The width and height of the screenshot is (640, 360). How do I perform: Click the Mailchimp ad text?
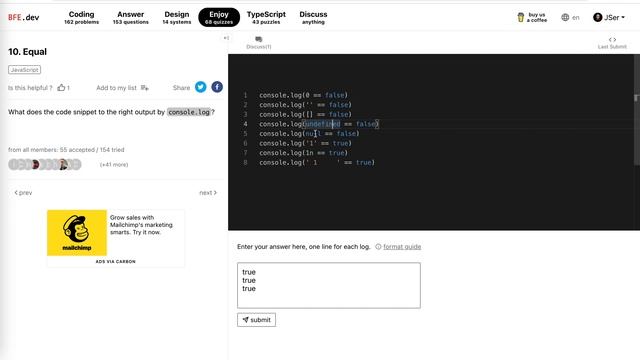tap(141, 225)
